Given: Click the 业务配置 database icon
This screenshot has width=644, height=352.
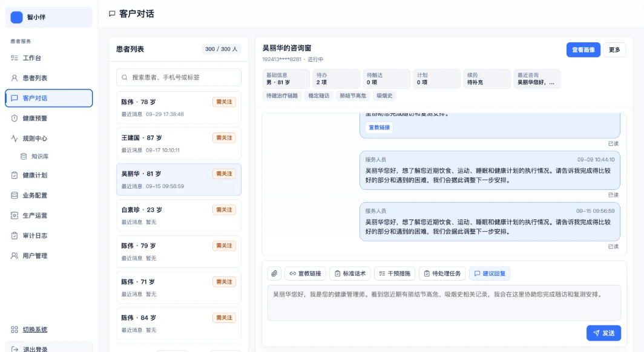Looking at the screenshot, I should (15, 195).
